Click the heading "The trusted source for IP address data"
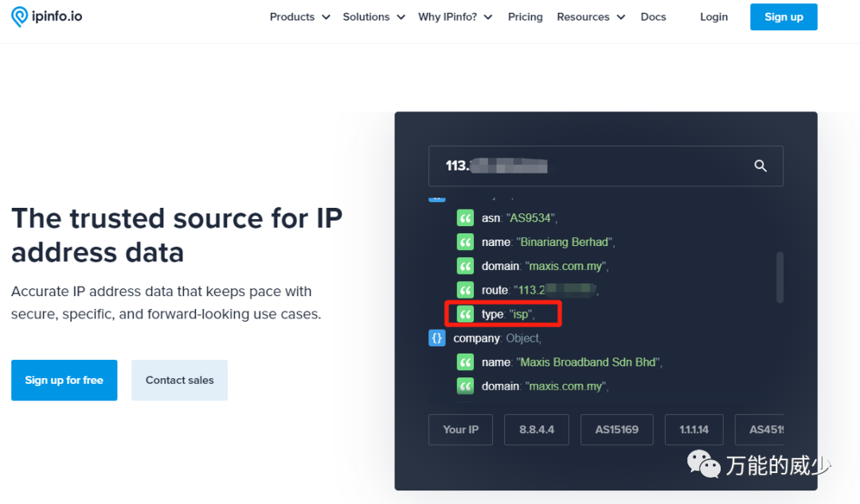Screen dimensions: 860x504 [x=177, y=235]
